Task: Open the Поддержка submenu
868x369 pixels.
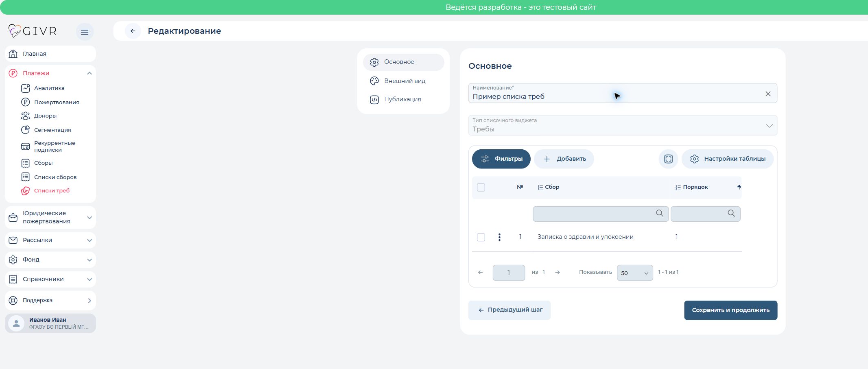Action: coord(50,300)
